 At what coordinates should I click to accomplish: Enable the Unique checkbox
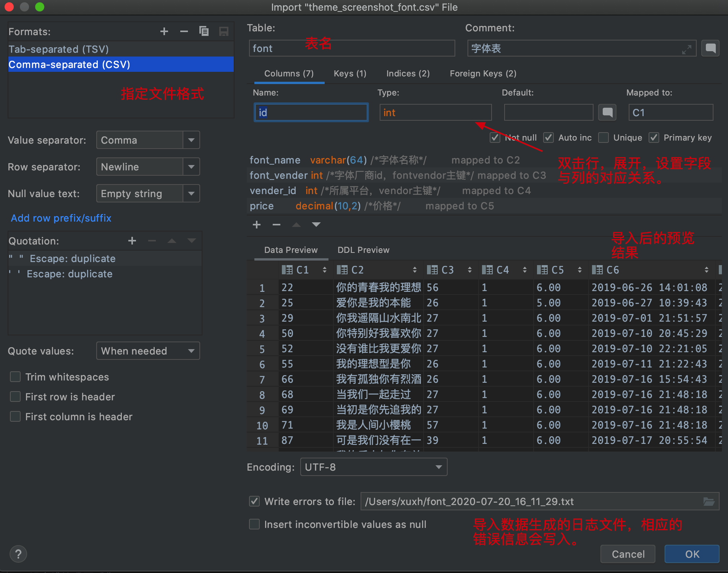pyautogui.click(x=603, y=138)
